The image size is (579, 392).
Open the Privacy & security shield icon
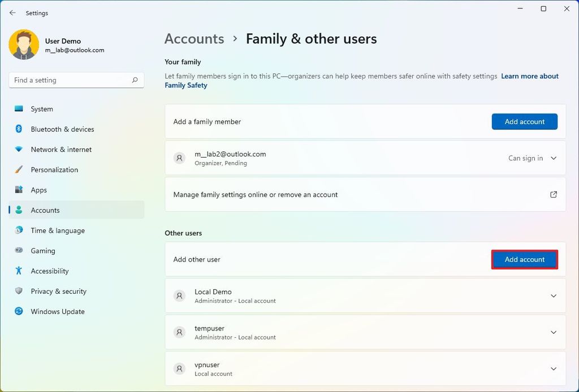tap(19, 291)
